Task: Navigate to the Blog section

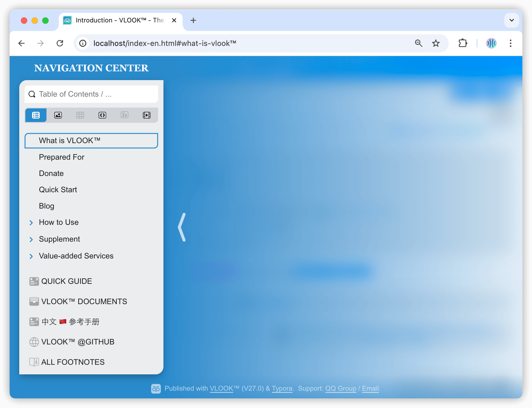Action: click(x=46, y=206)
